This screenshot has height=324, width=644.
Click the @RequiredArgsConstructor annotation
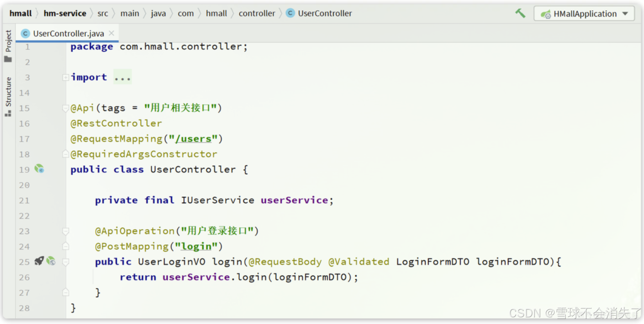coord(144,154)
